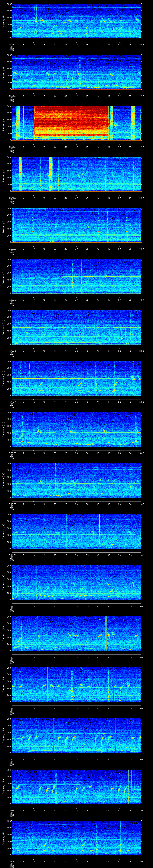
Task: Click the 15:13:00 start time label
Action: tap(12, 657)
